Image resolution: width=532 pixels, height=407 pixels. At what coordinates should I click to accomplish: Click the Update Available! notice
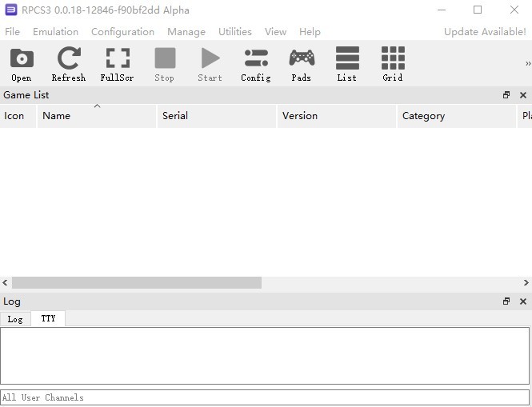(485, 32)
